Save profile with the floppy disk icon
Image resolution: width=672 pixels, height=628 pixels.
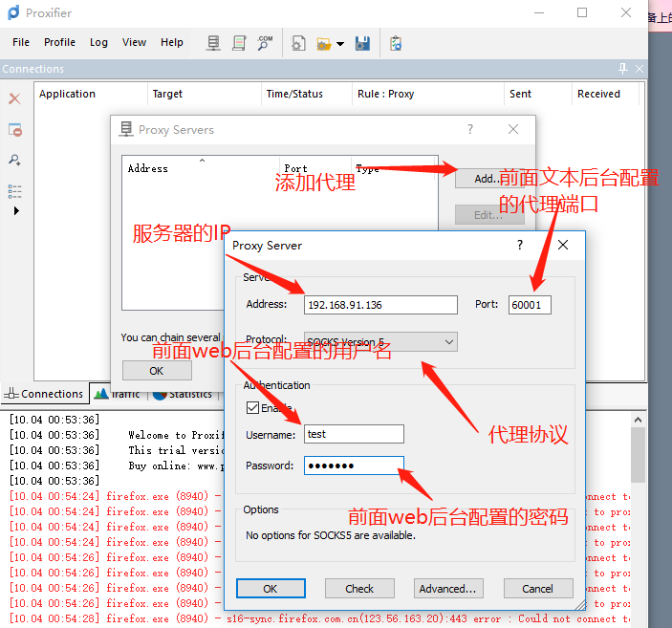(362, 43)
